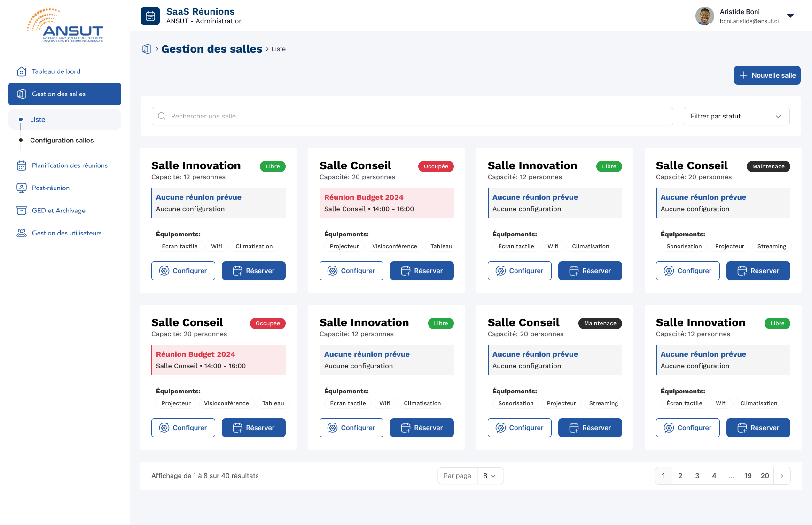The height and width of the screenshot is (525, 812).
Task: Go to pagination page 20
Action: click(765, 476)
